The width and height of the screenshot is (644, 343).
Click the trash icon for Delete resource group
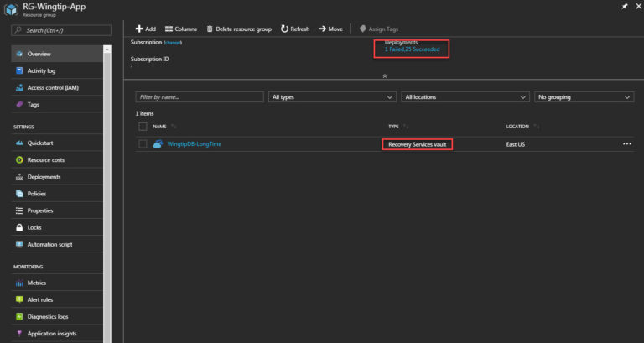click(210, 29)
